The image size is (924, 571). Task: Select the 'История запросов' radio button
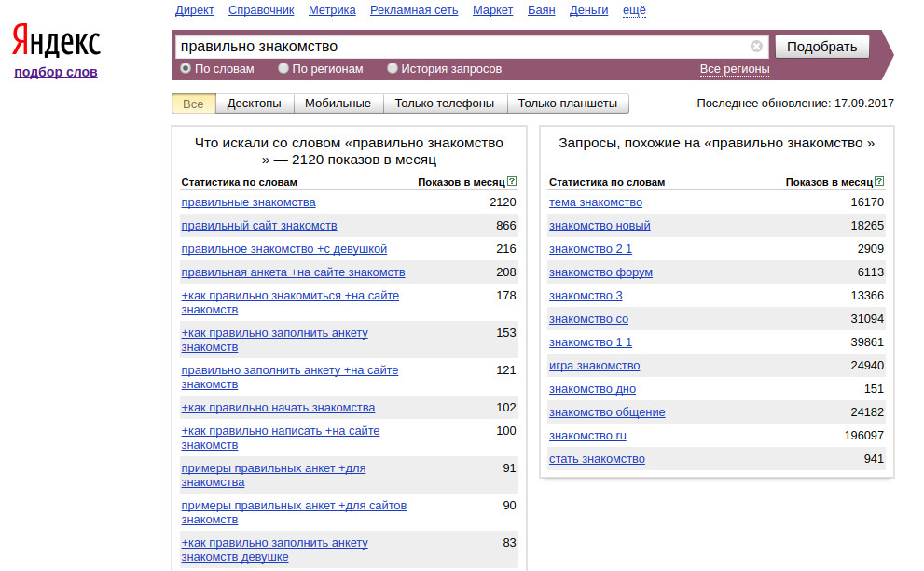coord(393,68)
